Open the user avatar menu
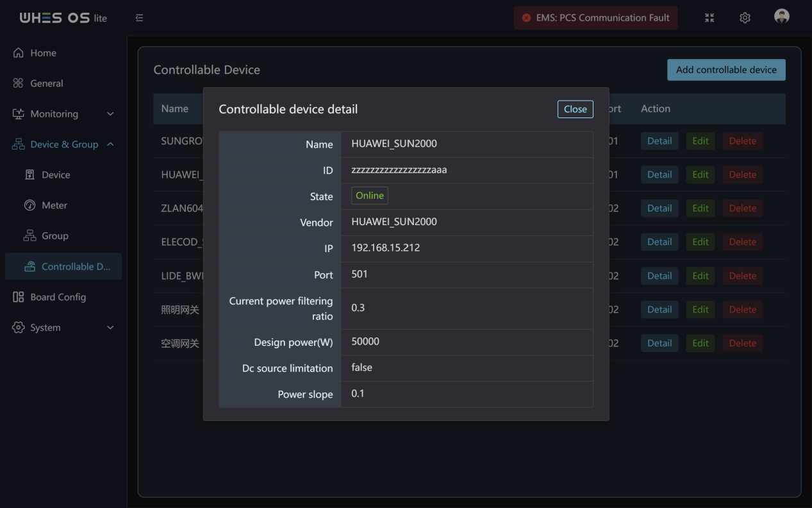Screen dimensions: 812x508 [x=781, y=17]
